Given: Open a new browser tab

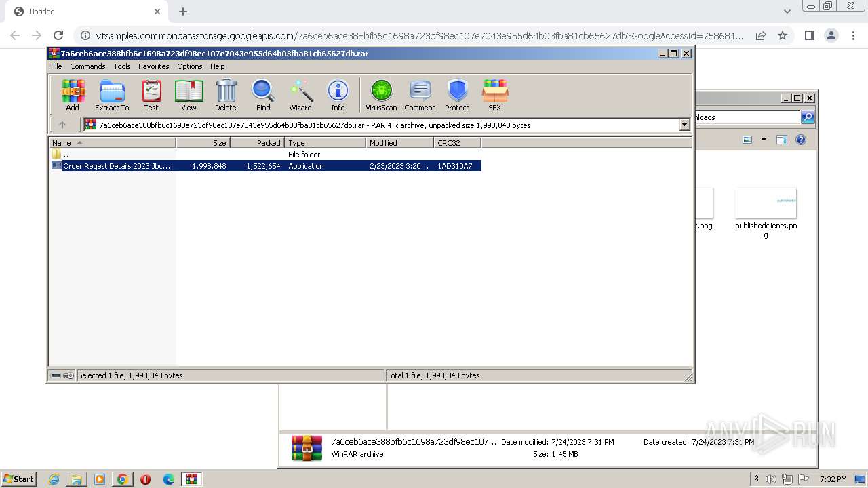Looking at the screenshot, I should pyautogui.click(x=183, y=12).
